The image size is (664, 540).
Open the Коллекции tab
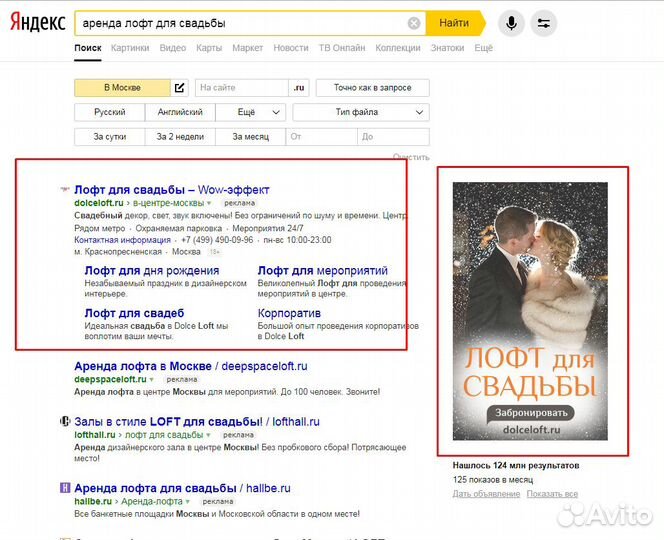[x=398, y=48]
